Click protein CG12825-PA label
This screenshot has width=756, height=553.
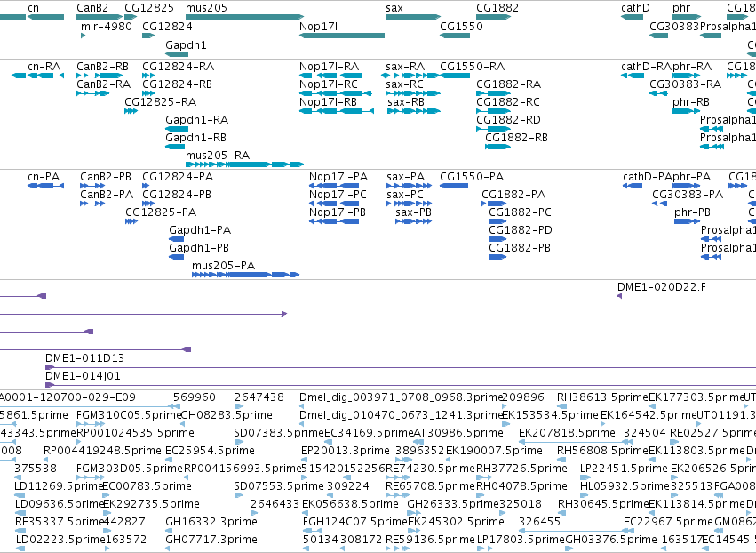[x=161, y=212]
